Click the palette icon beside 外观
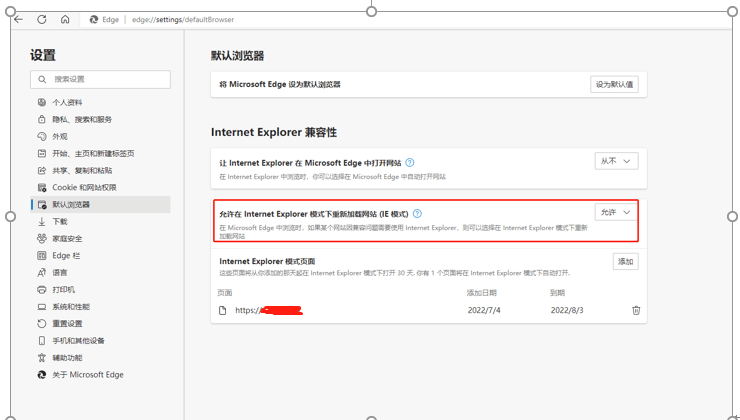Viewport: 740px width, 420px height. click(x=42, y=136)
